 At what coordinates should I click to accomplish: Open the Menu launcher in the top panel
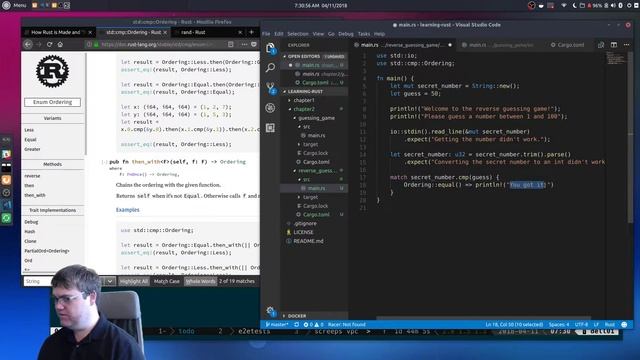pos(15,5)
